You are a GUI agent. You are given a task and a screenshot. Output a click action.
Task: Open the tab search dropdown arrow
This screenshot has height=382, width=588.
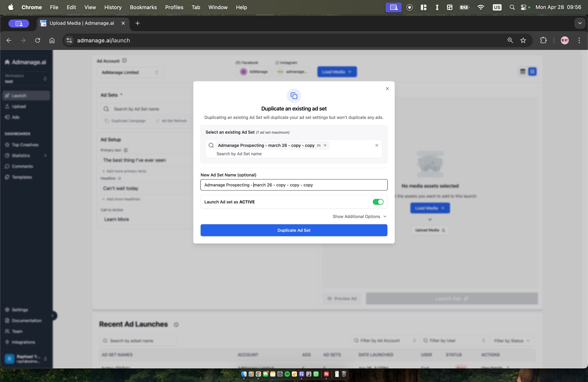pos(580,23)
